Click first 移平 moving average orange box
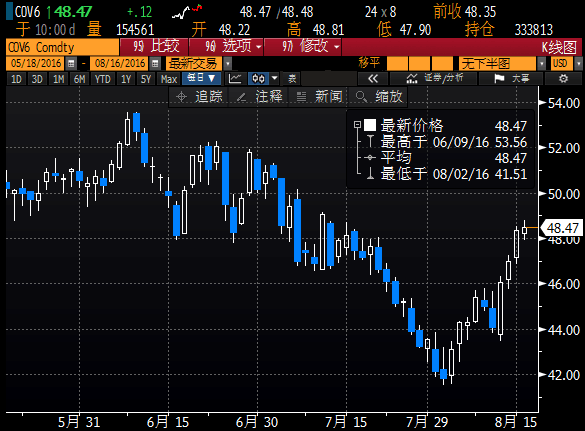The width and height of the screenshot is (585, 431). coord(397,63)
